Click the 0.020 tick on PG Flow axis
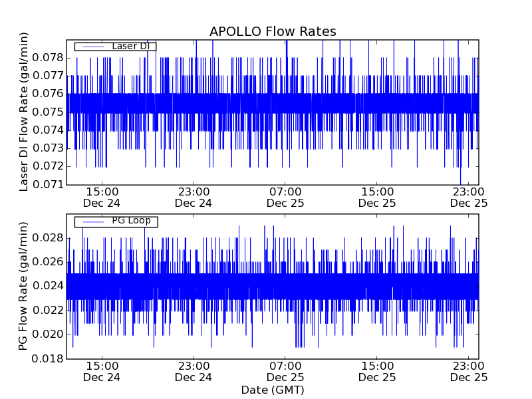The image size is (532, 399). (x=48, y=334)
